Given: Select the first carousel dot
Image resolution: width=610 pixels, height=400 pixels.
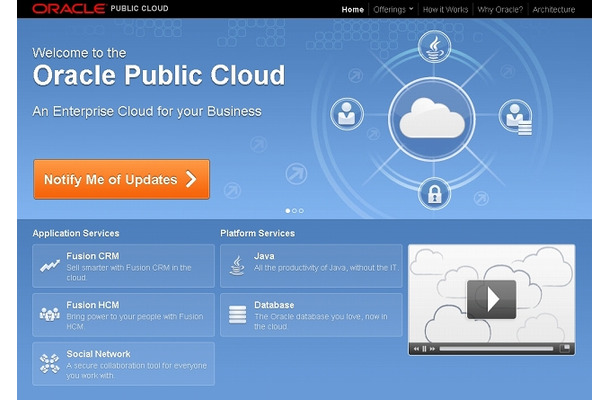Looking at the screenshot, I should click(x=288, y=211).
